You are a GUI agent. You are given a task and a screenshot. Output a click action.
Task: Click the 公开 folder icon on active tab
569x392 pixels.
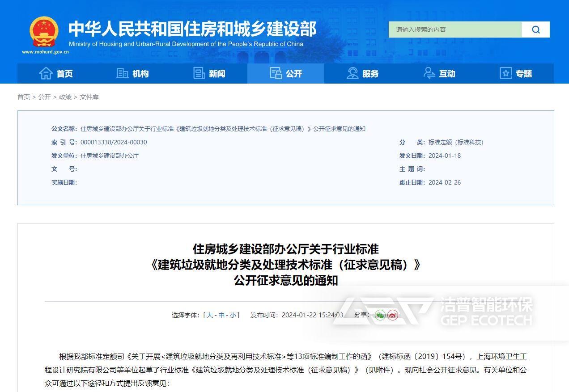pyautogui.click(x=276, y=73)
